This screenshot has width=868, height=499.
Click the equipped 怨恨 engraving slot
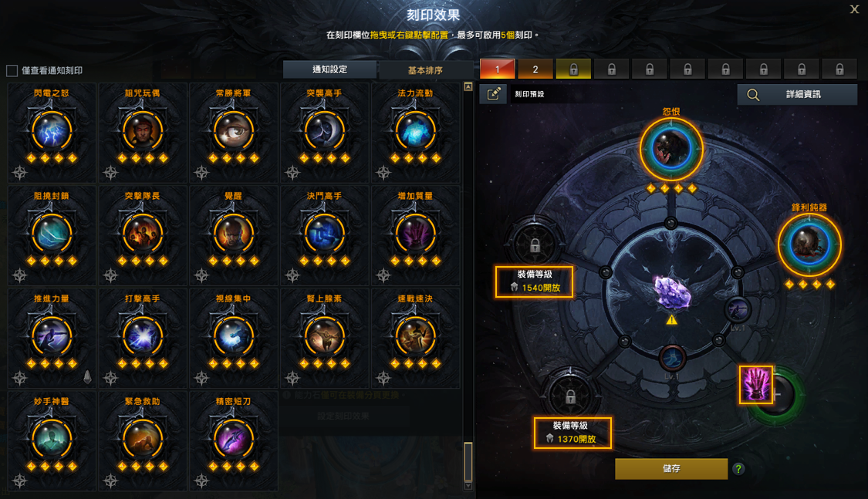671,149
